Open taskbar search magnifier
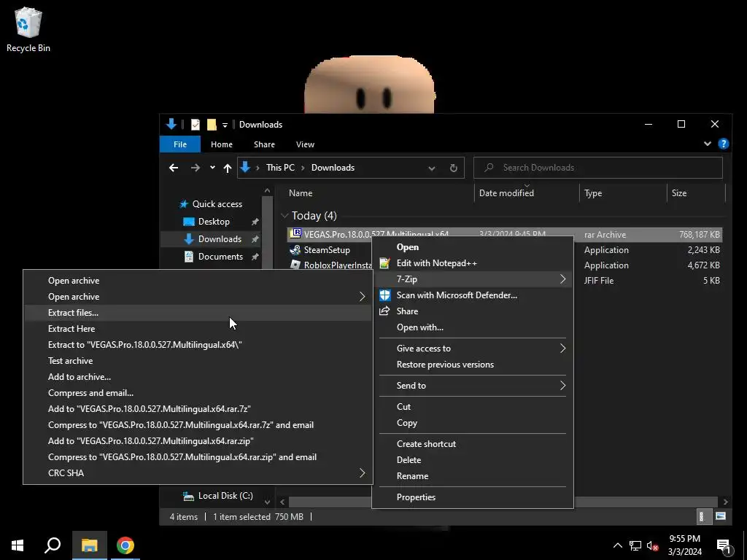747x560 pixels. coord(53,545)
